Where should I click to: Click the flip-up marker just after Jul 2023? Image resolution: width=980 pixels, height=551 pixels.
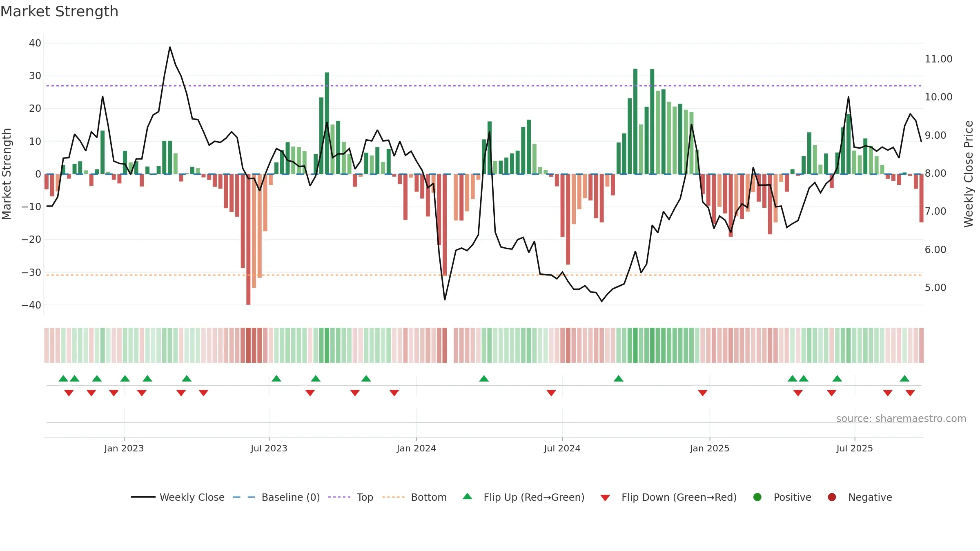(276, 378)
